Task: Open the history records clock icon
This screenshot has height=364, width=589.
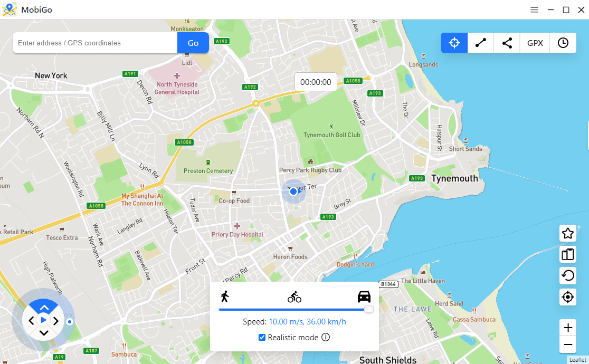Action: (x=563, y=43)
